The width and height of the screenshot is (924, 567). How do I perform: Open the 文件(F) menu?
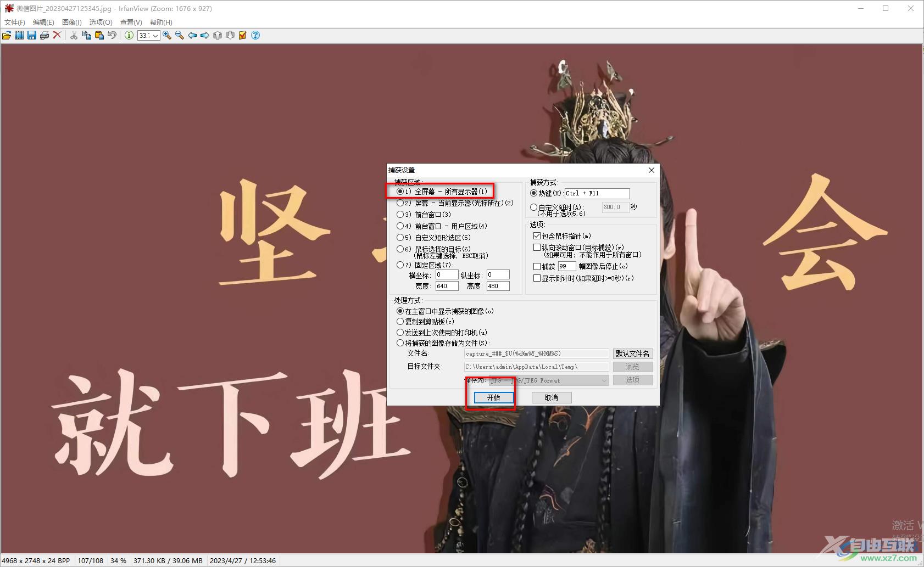coord(15,22)
